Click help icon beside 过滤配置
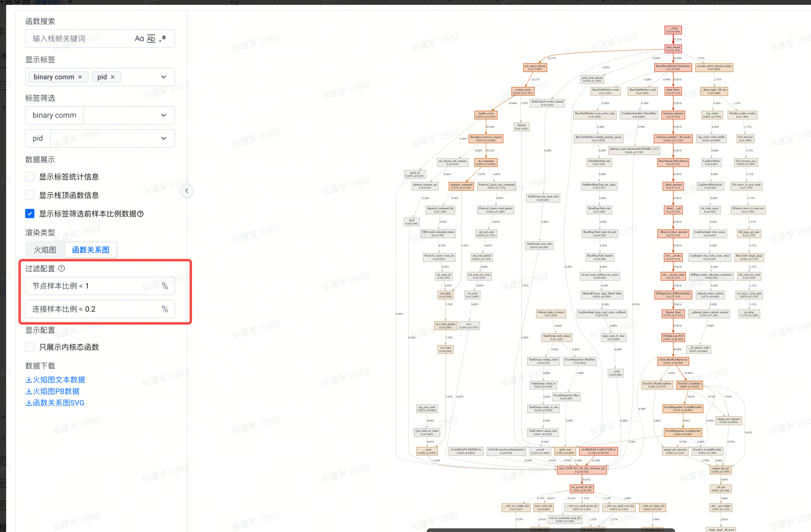The height and width of the screenshot is (532, 811). [x=62, y=268]
